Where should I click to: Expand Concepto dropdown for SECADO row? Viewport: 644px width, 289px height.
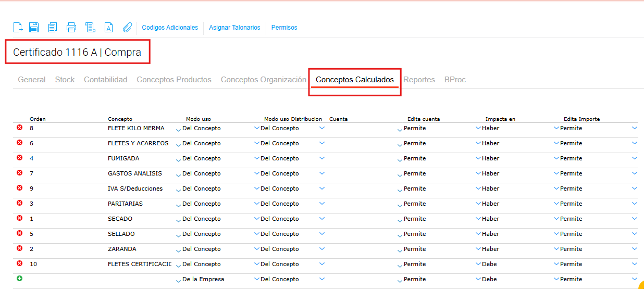pyautogui.click(x=179, y=220)
